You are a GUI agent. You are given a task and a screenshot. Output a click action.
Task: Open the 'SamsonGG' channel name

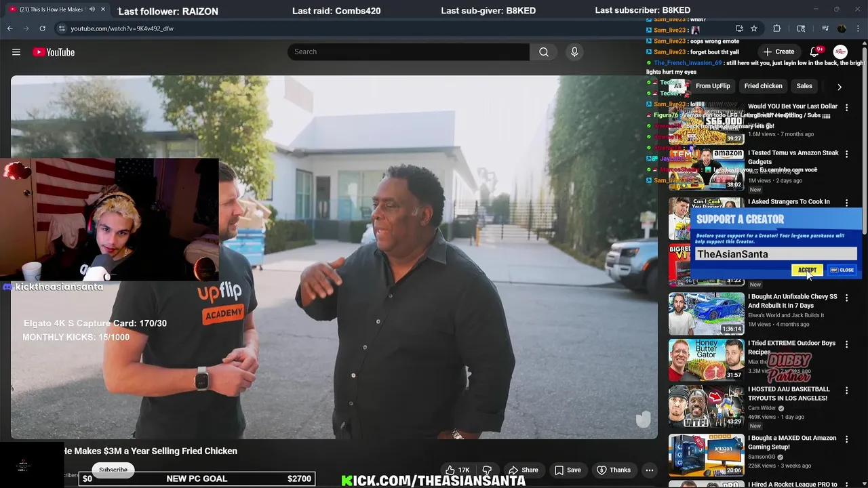click(x=762, y=457)
